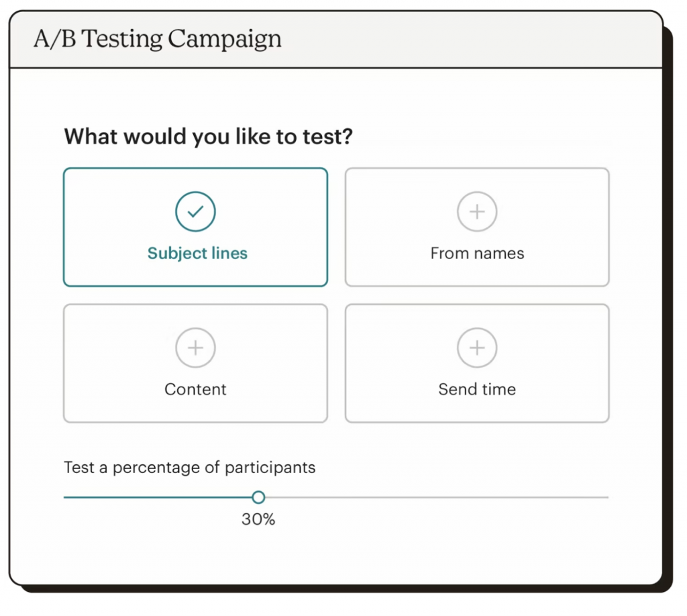Deselect the Subject lines test option
This screenshot has height=616, width=687.
pos(195,227)
